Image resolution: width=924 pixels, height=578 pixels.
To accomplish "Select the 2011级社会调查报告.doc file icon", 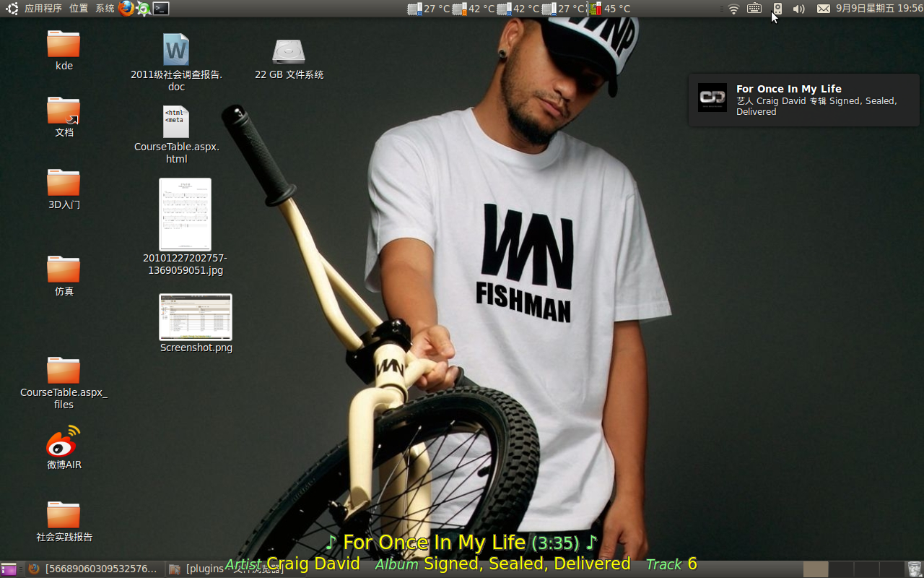I will click(x=176, y=49).
